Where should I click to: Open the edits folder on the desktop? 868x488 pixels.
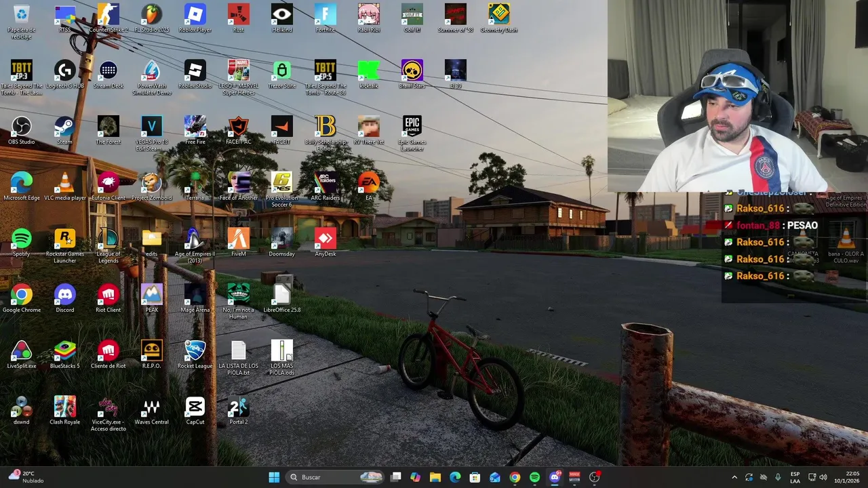[x=151, y=243]
